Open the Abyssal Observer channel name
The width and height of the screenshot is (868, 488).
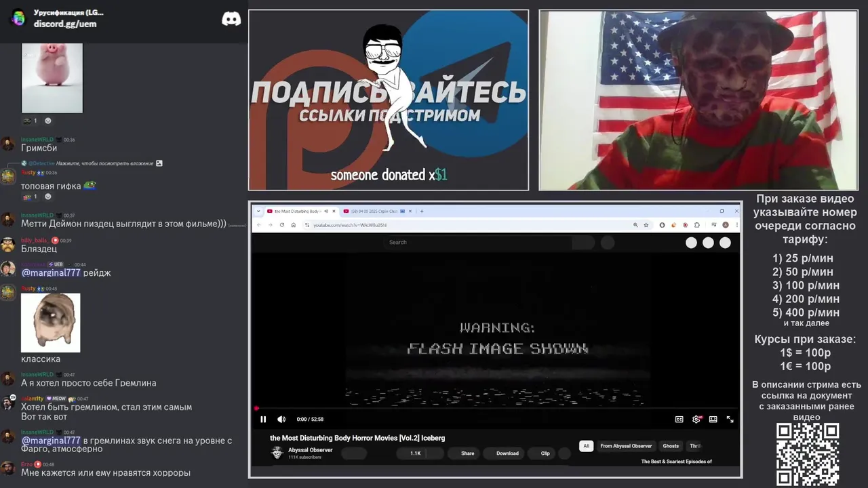click(x=310, y=450)
